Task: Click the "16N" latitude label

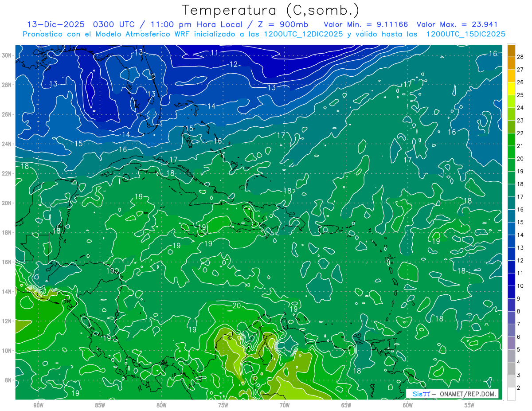Action: coord(8,262)
